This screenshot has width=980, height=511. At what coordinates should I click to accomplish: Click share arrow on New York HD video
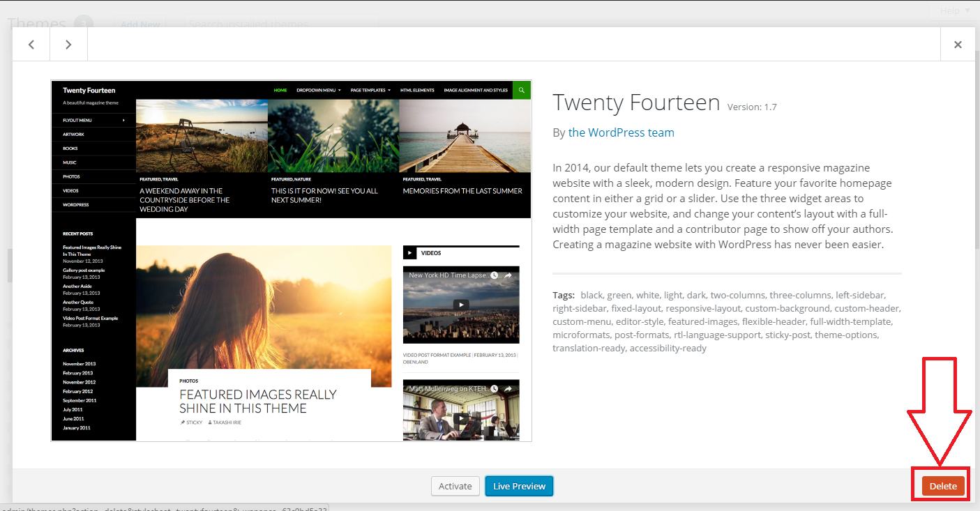coord(508,275)
